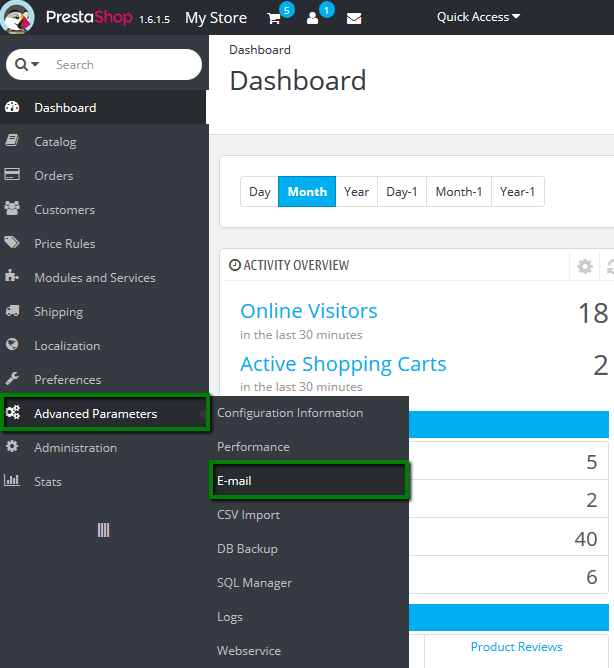Select the Day period tab
614x668 pixels.
[x=259, y=192]
